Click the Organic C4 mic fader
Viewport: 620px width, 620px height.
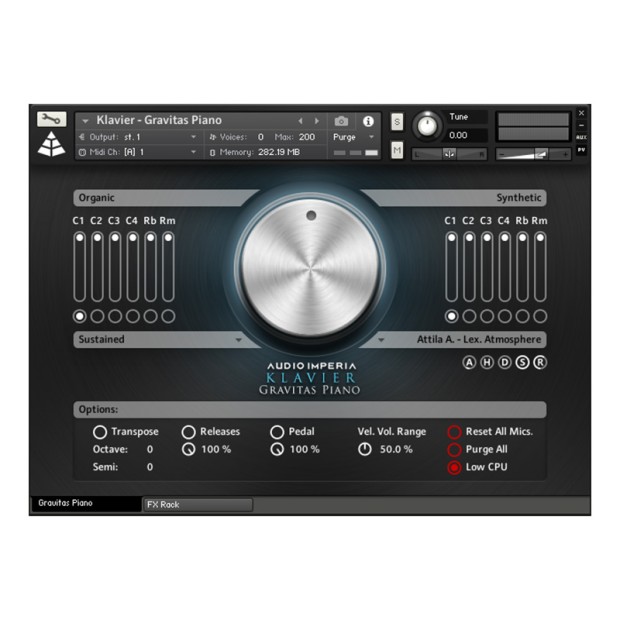pyautogui.click(x=133, y=267)
